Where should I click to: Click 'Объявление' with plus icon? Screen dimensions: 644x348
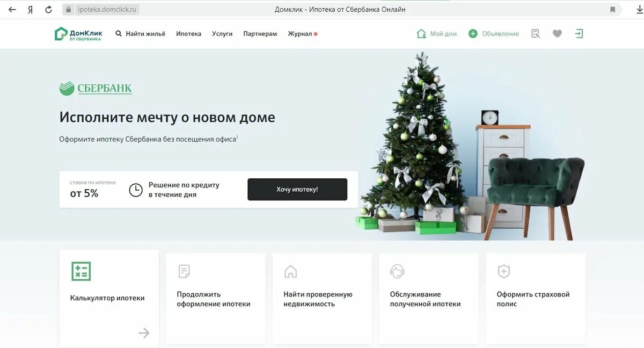point(494,34)
